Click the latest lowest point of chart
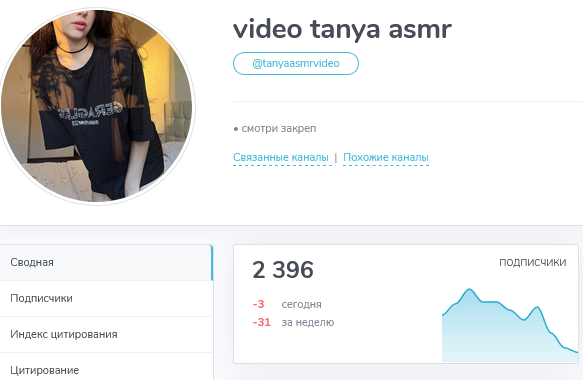Image resolution: width=583 pixels, height=380 pixels. click(x=576, y=352)
